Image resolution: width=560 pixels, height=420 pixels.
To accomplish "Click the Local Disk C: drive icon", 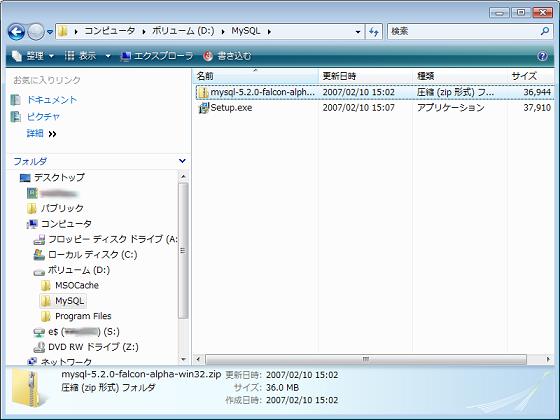I will 39,255.
